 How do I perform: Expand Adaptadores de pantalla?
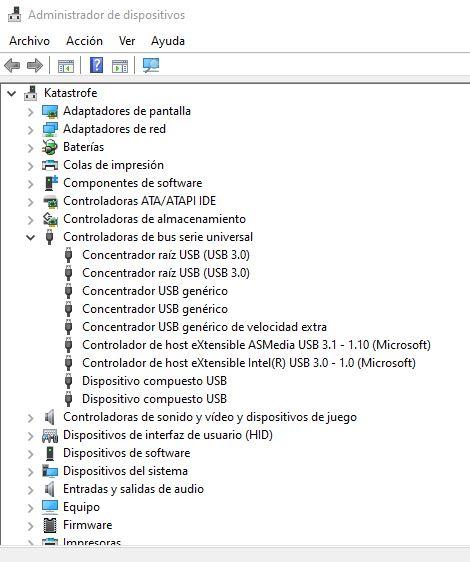[x=30, y=112]
